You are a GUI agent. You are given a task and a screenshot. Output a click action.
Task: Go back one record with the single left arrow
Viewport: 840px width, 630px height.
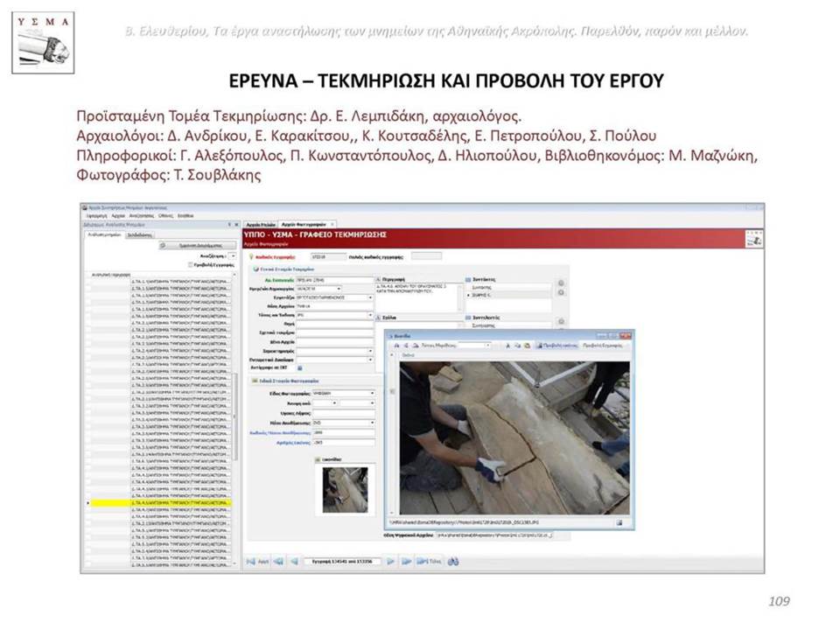(x=294, y=562)
